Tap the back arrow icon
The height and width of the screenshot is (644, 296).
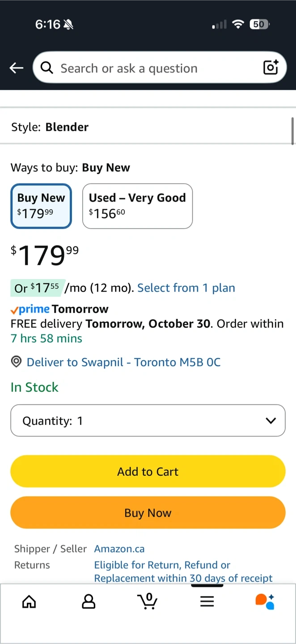pos(17,68)
